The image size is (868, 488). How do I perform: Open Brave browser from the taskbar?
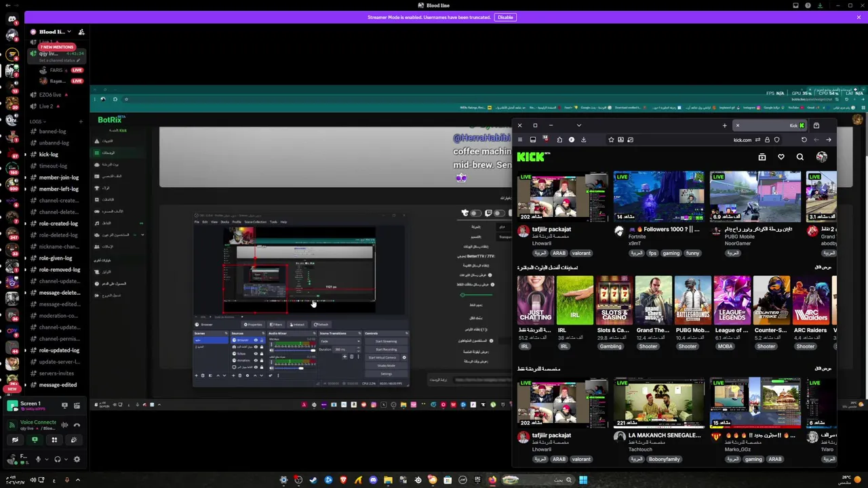[x=343, y=480]
